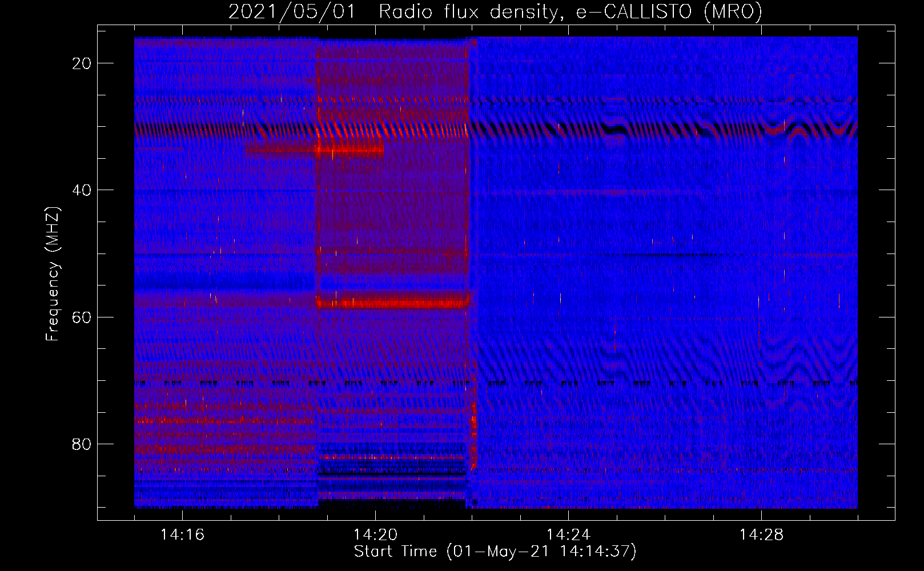The image size is (924, 571).
Task: Click the 14:16 time tick label
Action: click(x=182, y=535)
